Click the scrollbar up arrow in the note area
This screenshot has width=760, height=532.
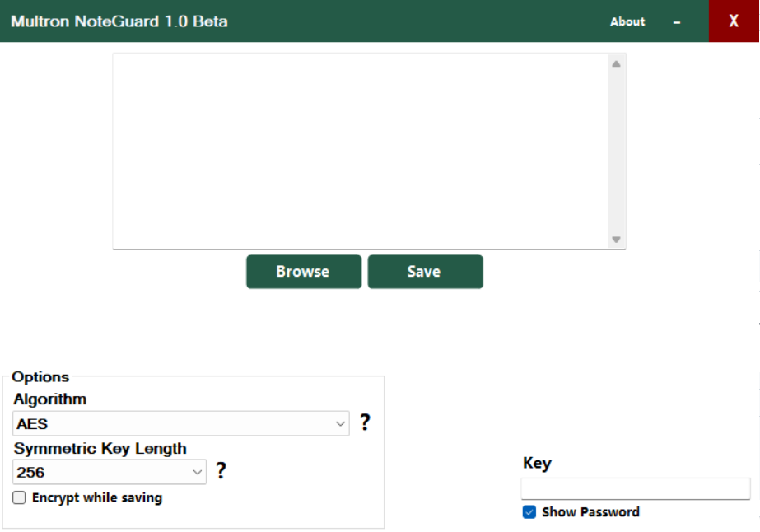[616, 63]
